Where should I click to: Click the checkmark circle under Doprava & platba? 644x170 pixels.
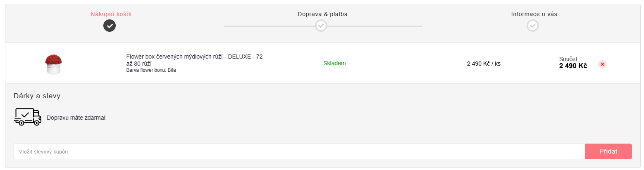tap(321, 26)
